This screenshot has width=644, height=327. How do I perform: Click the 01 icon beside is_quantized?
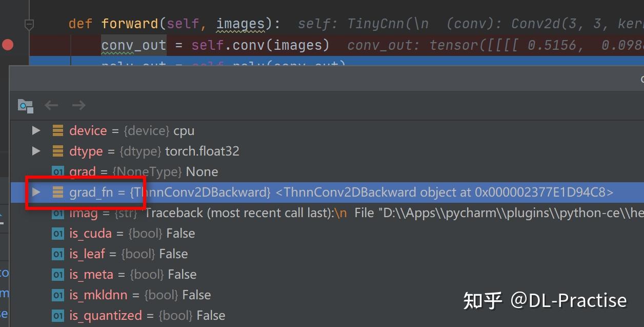coord(57,315)
